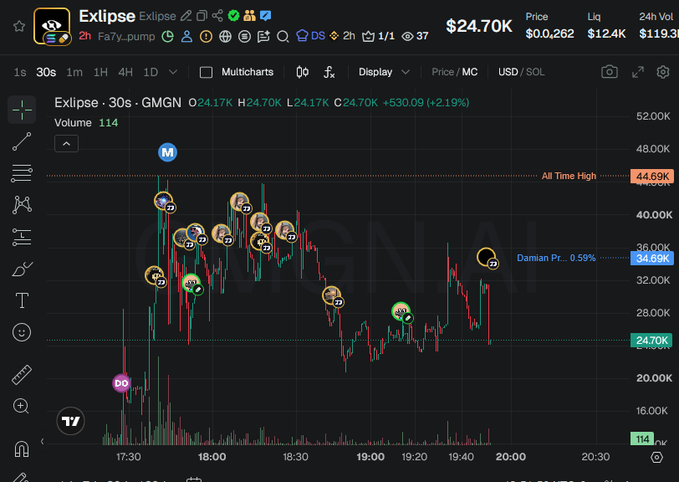Select the zoom in tool
679x482 pixels.
(x=21, y=406)
